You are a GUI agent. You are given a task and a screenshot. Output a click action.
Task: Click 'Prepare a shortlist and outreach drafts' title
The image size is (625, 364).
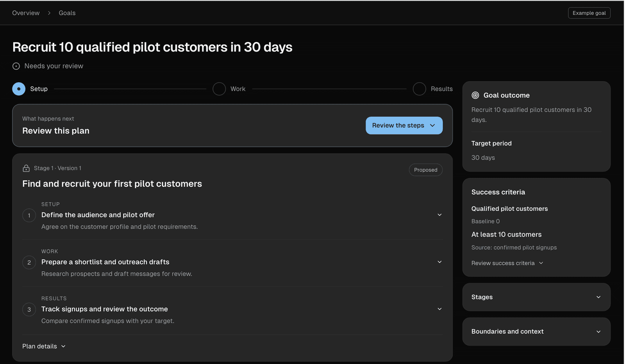coord(105,262)
